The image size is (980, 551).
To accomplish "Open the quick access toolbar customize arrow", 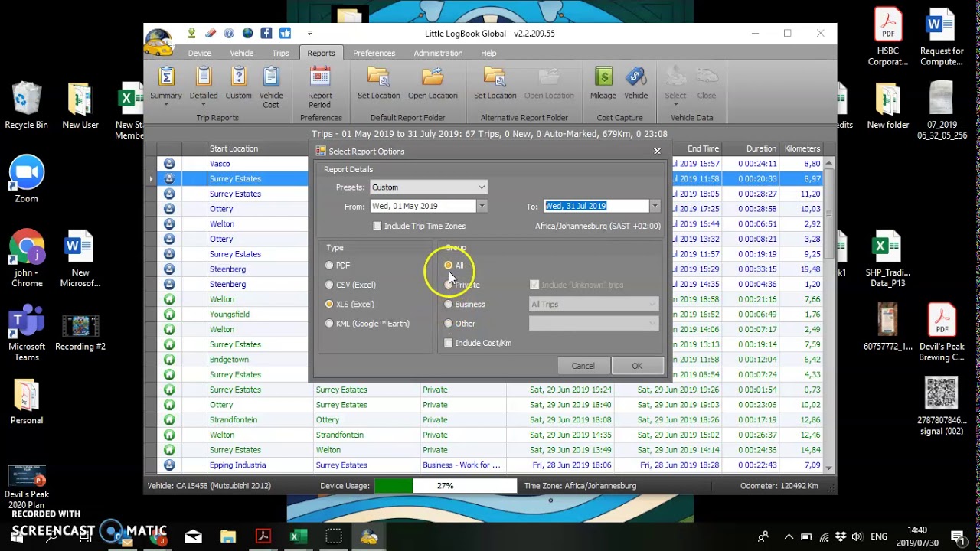I will [x=309, y=33].
